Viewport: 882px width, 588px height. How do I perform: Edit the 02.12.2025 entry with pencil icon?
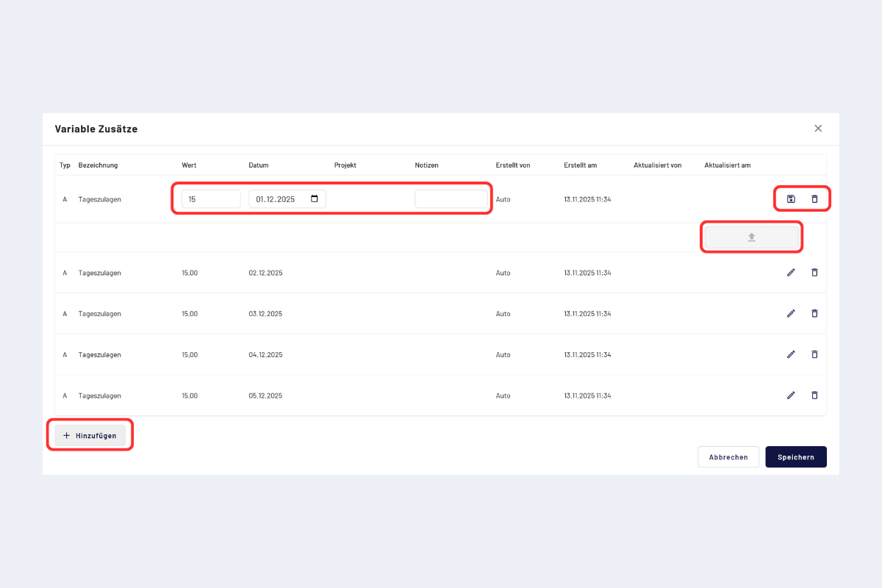791,273
